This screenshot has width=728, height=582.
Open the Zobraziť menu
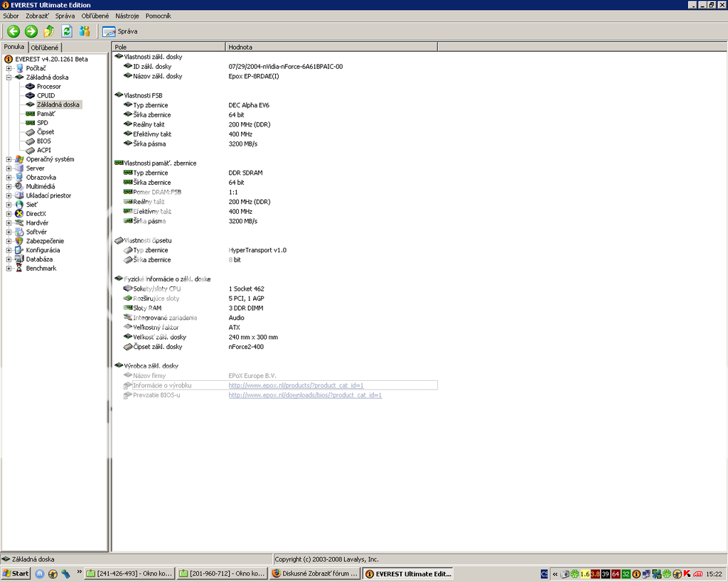(x=37, y=16)
